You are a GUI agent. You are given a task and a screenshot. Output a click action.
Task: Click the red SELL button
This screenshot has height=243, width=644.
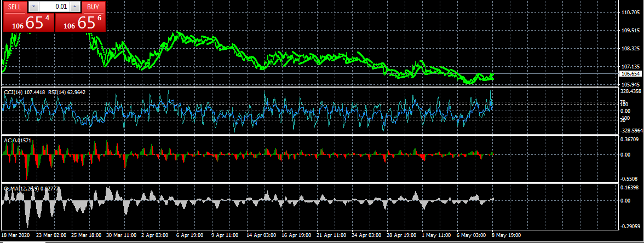15,7
